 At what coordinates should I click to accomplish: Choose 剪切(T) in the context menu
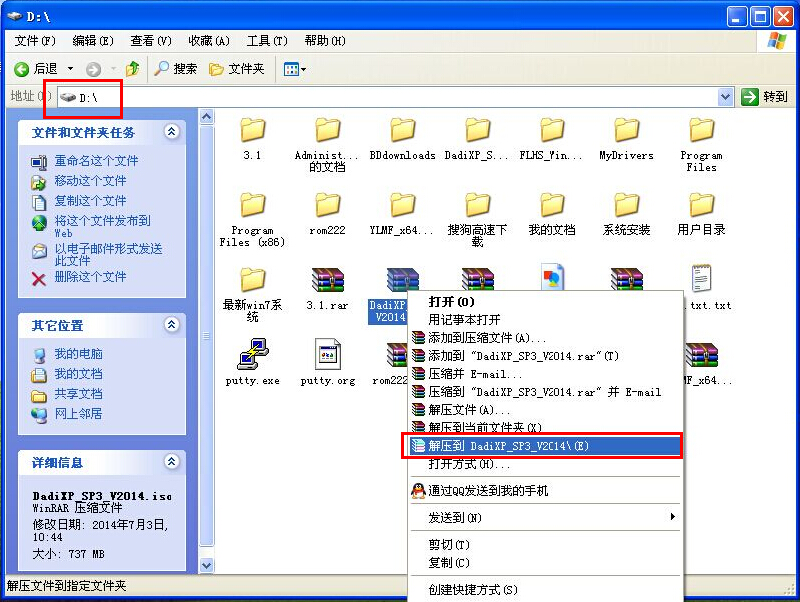[545, 545]
